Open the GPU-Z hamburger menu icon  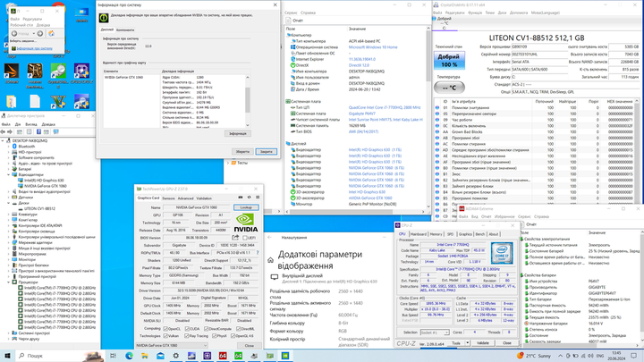click(x=258, y=198)
